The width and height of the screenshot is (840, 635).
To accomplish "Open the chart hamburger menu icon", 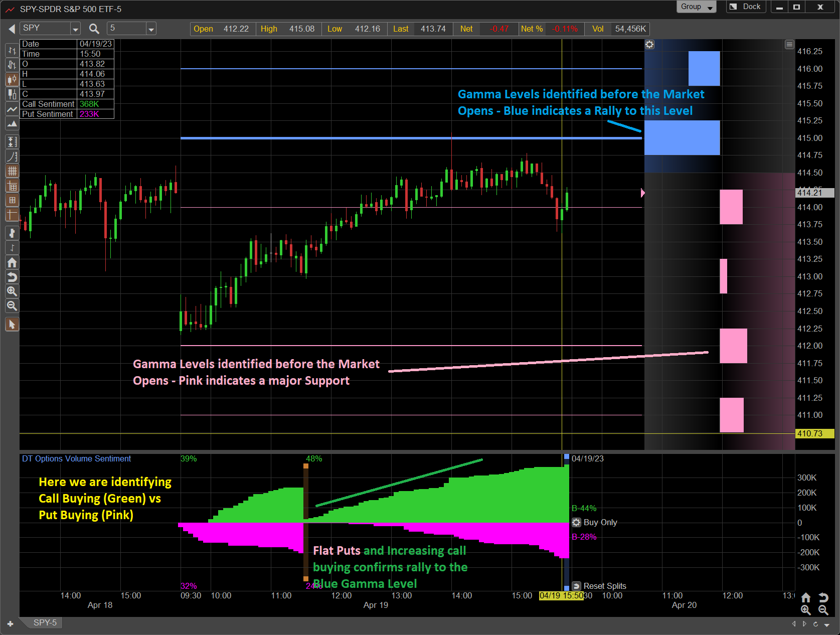I will point(789,45).
